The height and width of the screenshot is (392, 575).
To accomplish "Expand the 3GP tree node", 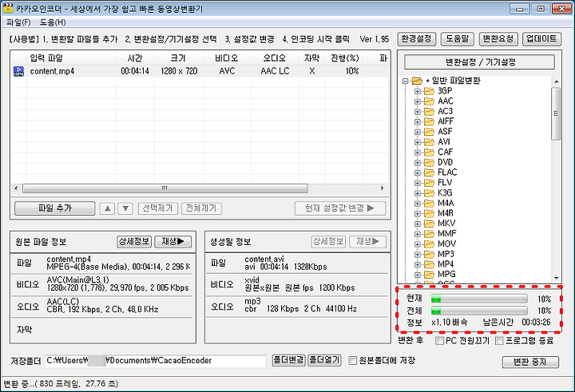I will (418, 91).
